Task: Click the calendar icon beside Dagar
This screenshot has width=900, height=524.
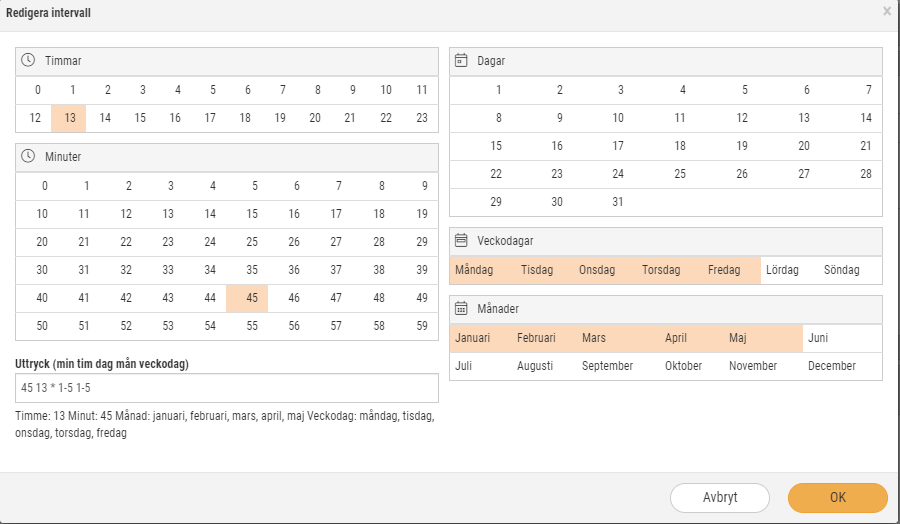Action: point(461,60)
